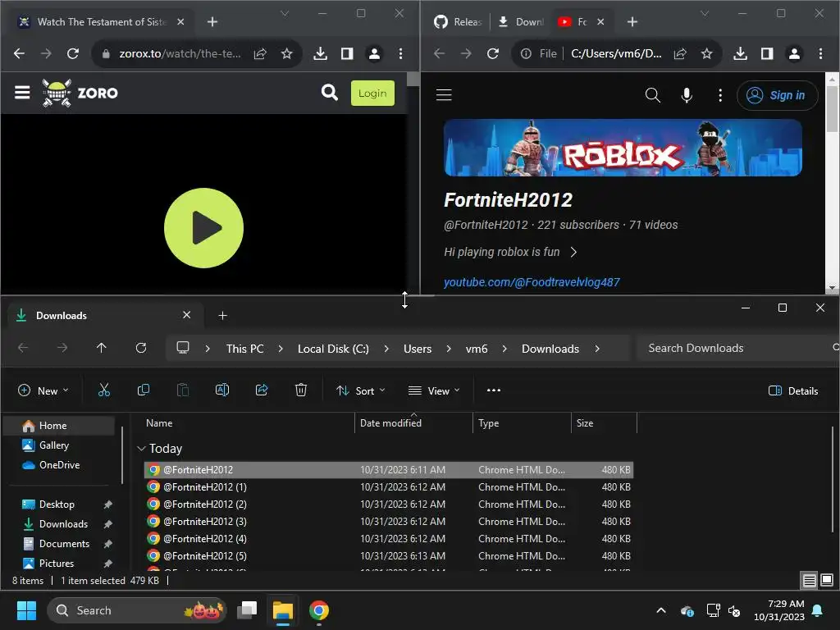This screenshot has width=840, height=630.
Task: Refresh the Downloads folder
Action: 141,348
